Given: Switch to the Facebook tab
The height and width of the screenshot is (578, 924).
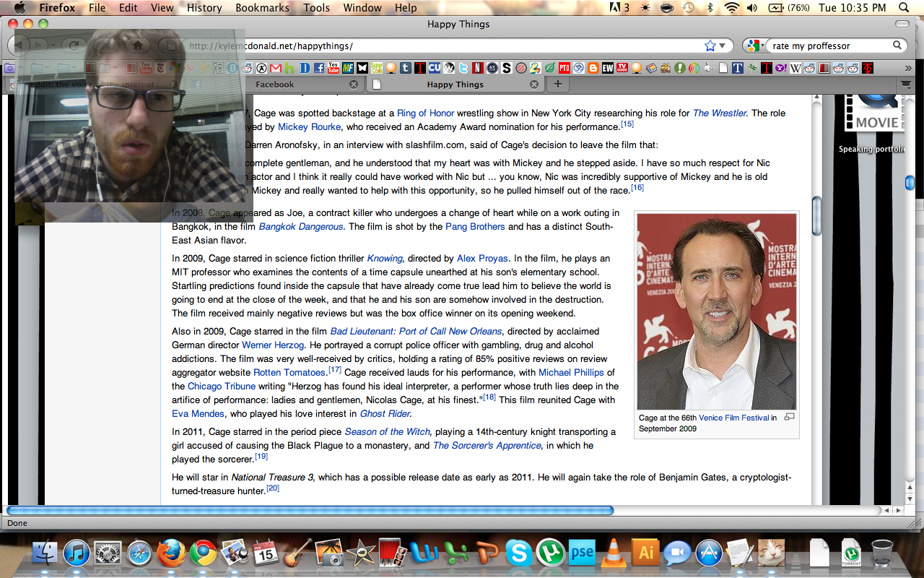Looking at the screenshot, I should (274, 85).
